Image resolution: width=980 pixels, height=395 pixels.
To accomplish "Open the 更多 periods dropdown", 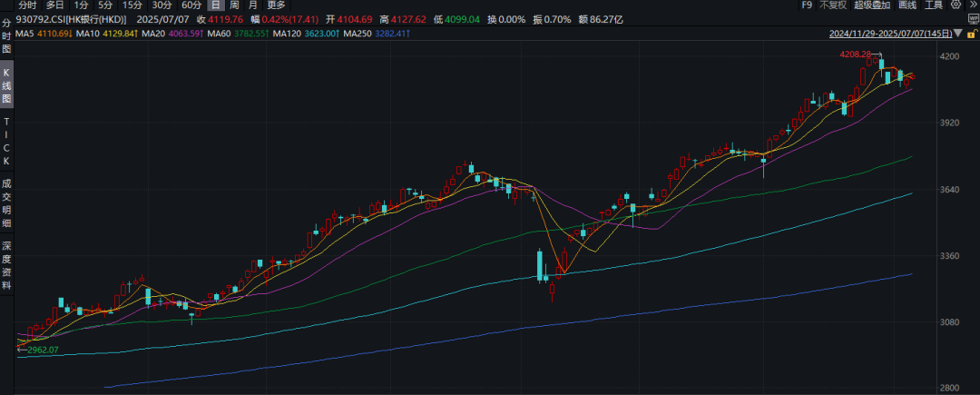I will pyautogui.click(x=276, y=5).
